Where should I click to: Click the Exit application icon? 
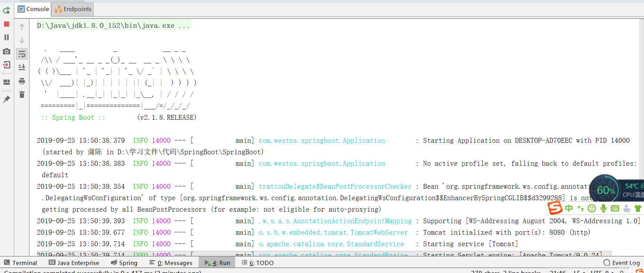[x=6, y=65]
